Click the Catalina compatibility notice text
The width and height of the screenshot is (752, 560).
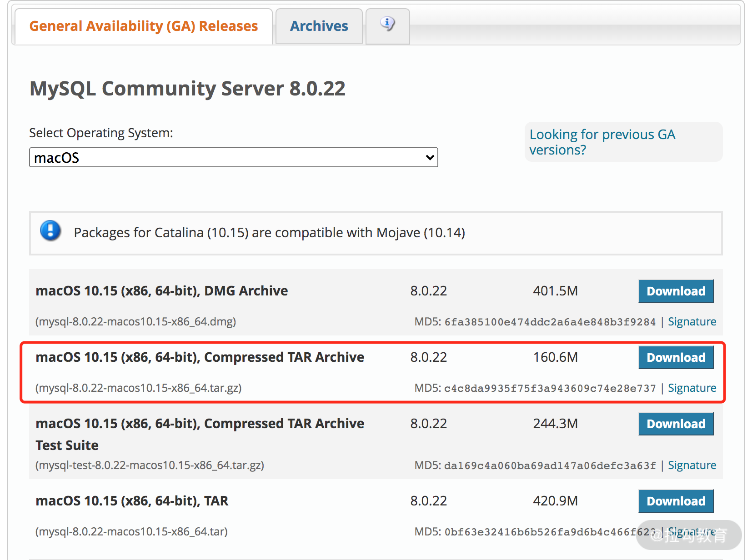[x=269, y=233]
